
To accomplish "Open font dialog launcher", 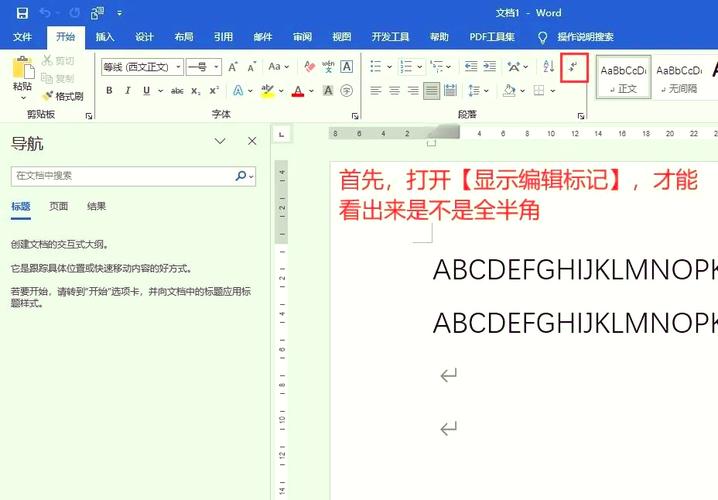I will (x=355, y=116).
